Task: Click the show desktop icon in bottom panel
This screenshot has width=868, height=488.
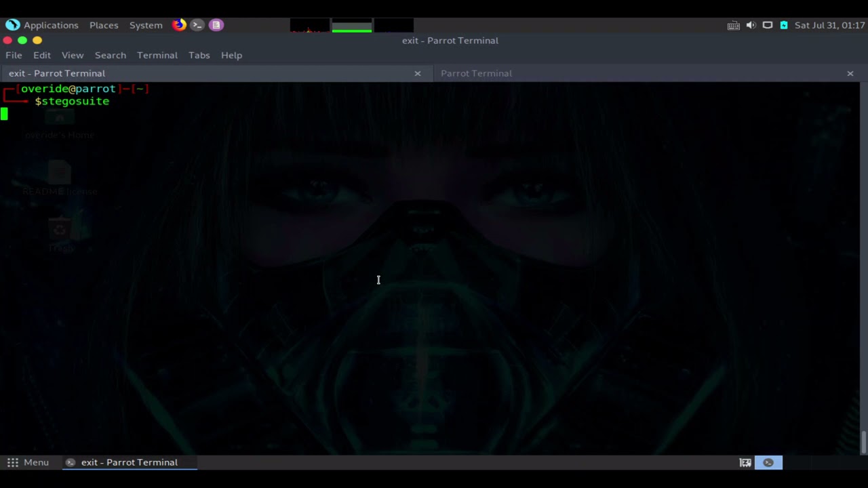Action: pyautogui.click(x=745, y=462)
